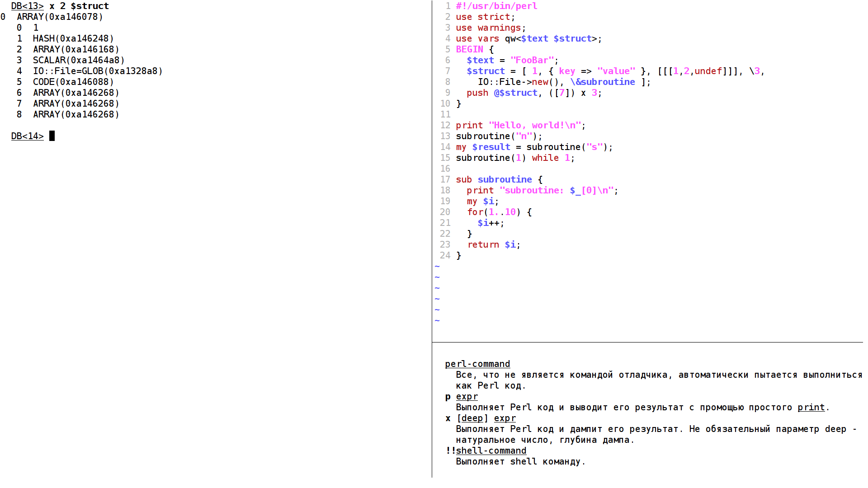Click the 'use warnings;' code line

[491, 28]
